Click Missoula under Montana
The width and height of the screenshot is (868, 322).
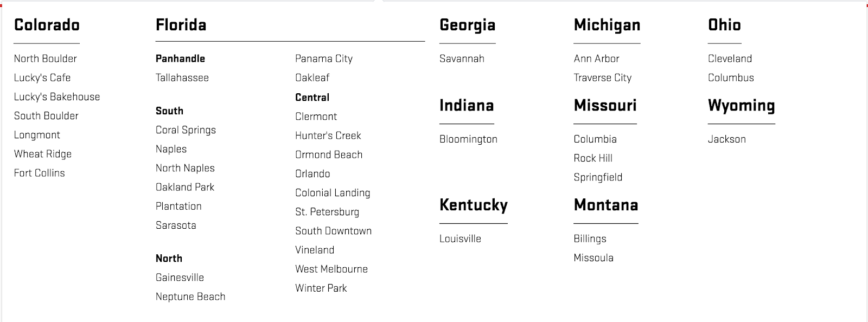593,258
